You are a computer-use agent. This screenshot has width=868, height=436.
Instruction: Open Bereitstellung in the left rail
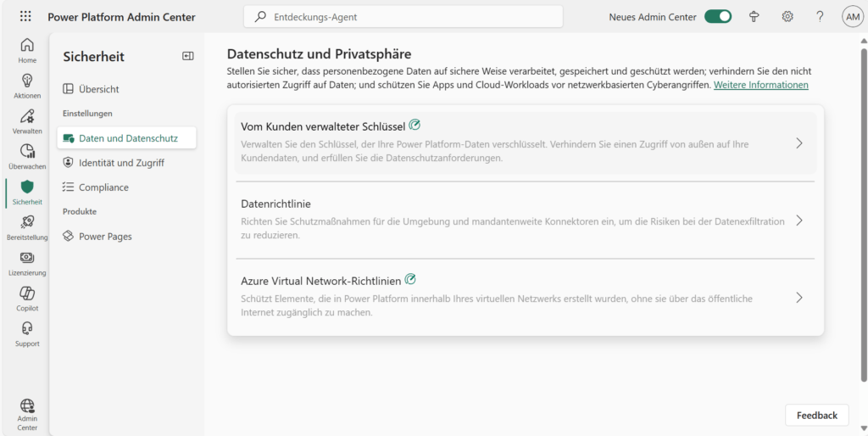[x=27, y=227]
